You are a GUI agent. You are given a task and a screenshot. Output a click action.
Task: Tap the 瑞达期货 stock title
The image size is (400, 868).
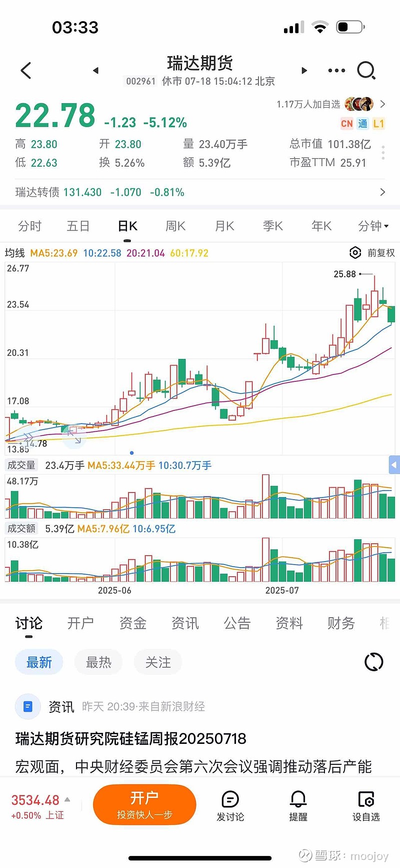point(200,63)
